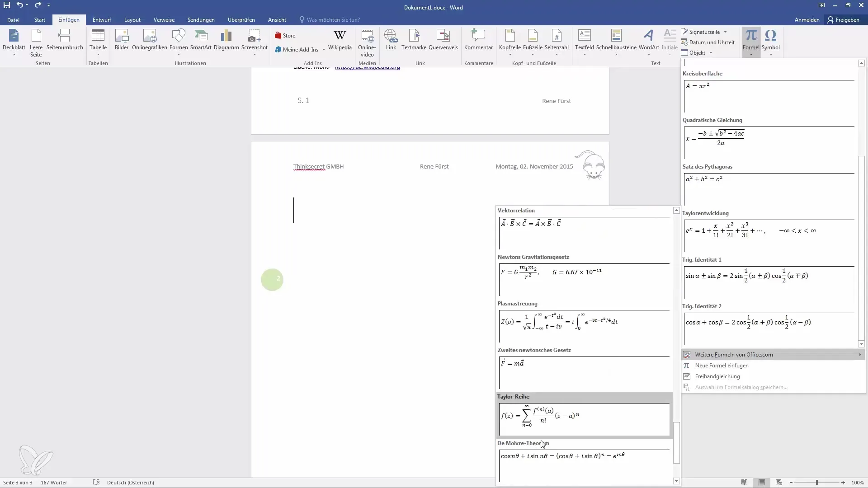Click the zoom in plus button

click(843, 483)
